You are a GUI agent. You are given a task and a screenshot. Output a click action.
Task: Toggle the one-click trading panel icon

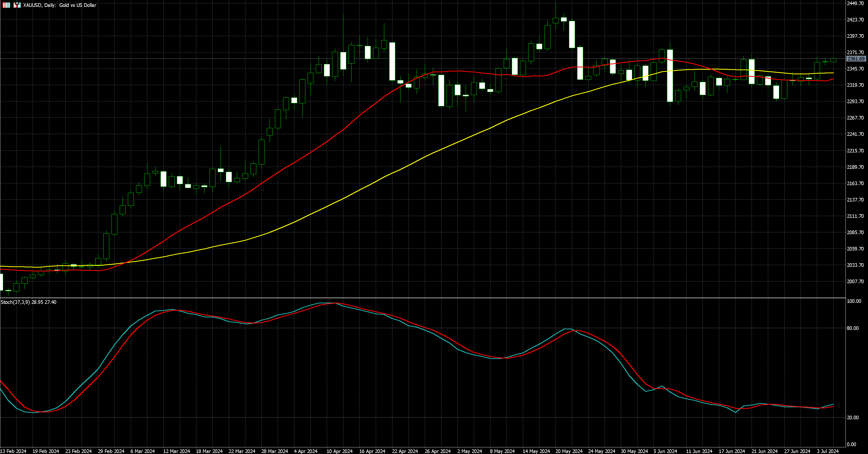point(17,5)
